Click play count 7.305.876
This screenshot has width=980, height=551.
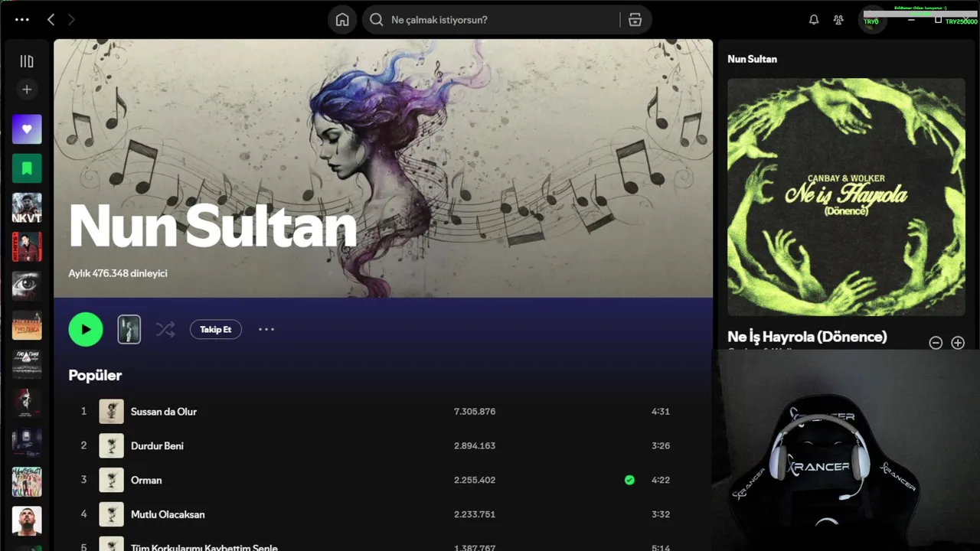(475, 412)
